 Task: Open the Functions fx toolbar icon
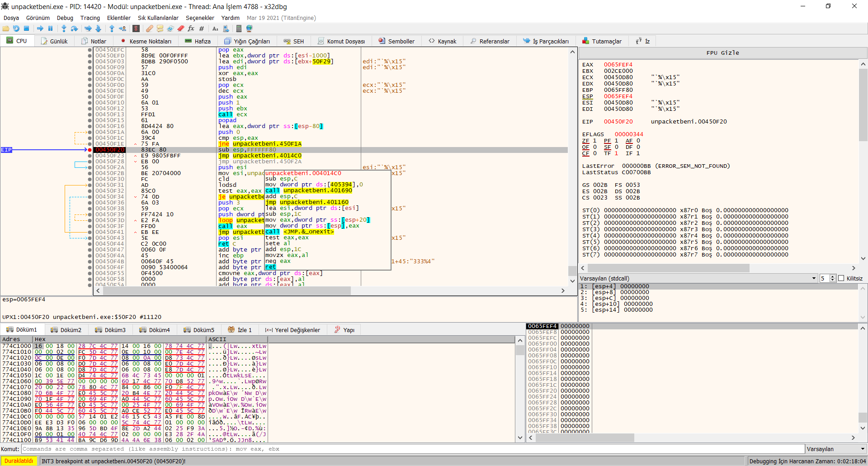191,29
